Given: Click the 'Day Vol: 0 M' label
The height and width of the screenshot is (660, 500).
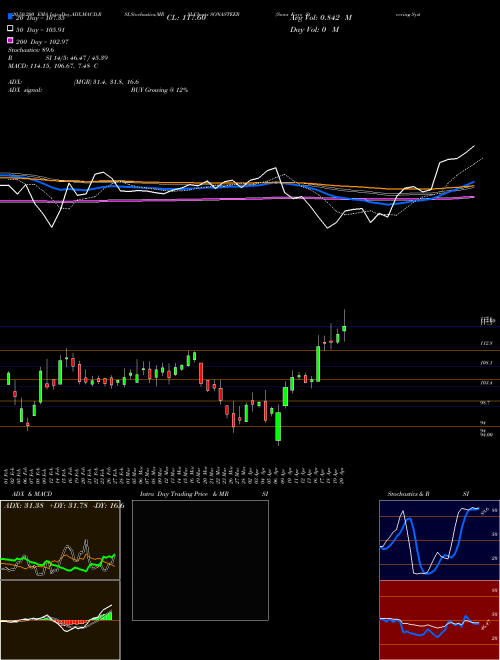Looking at the screenshot, I should (314, 29).
